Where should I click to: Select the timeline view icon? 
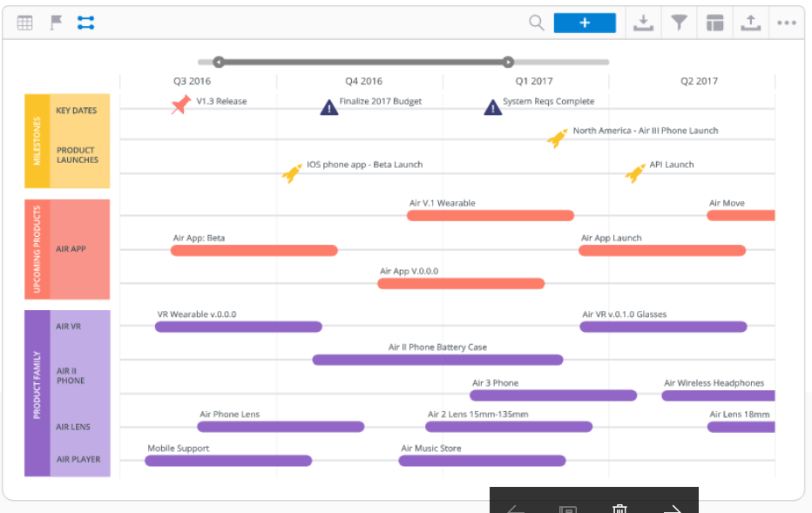[85, 24]
